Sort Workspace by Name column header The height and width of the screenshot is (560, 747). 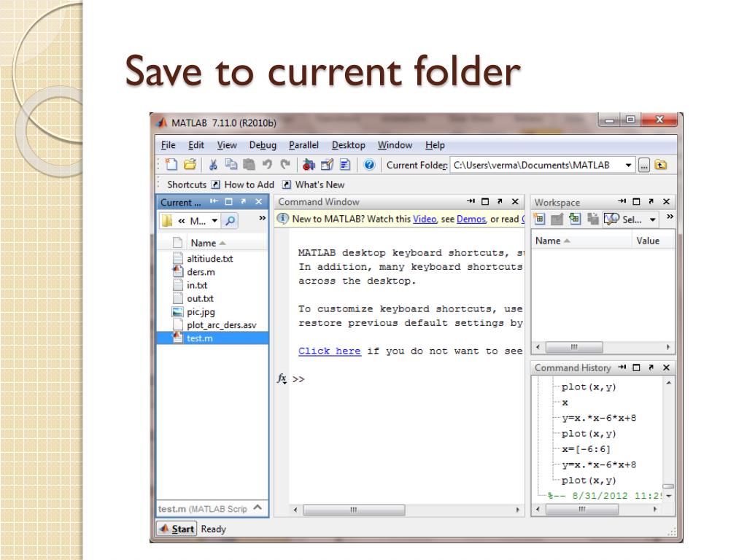coord(581,241)
